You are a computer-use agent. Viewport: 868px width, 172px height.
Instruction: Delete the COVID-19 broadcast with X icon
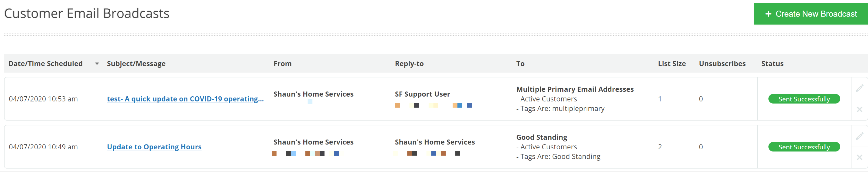[859, 109]
